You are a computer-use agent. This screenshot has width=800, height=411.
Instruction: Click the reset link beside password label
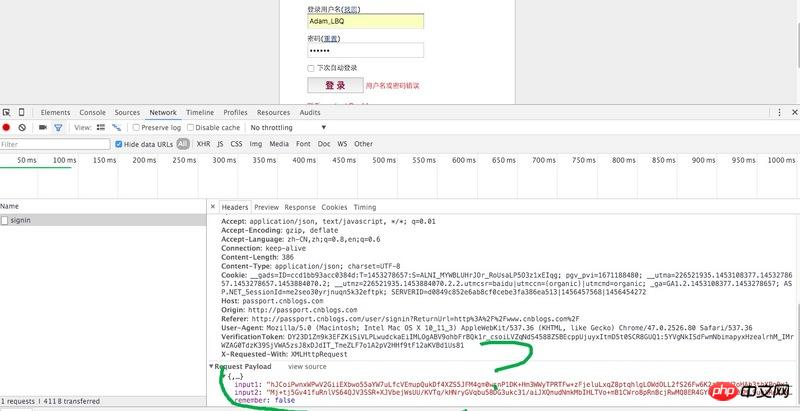coord(331,38)
